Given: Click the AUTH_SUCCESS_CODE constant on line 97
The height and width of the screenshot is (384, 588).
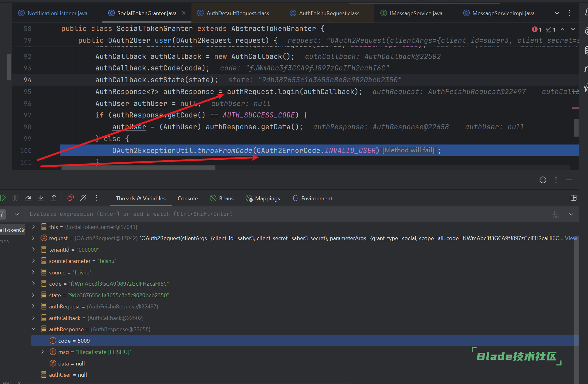Looking at the screenshot, I should coord(259,115).
